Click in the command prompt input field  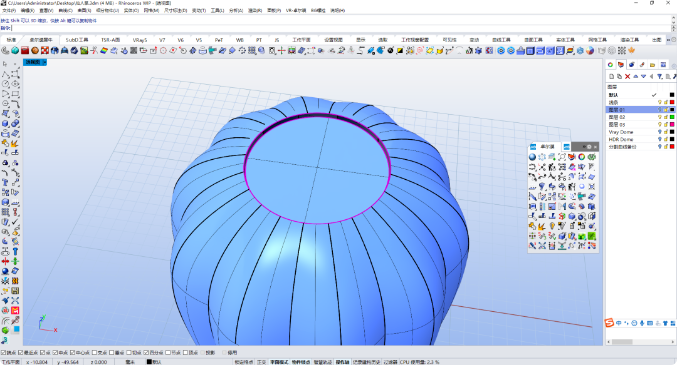(340, 28)
